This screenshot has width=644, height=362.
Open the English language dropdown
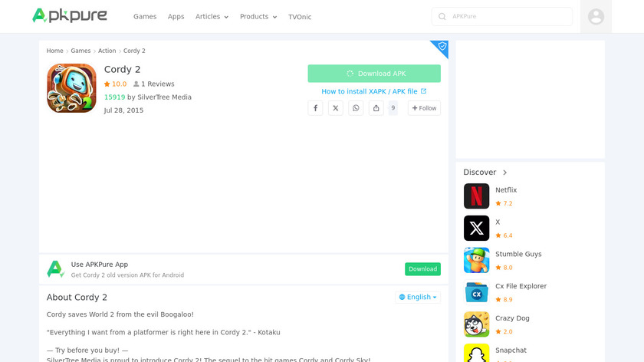tap(418, 297)
